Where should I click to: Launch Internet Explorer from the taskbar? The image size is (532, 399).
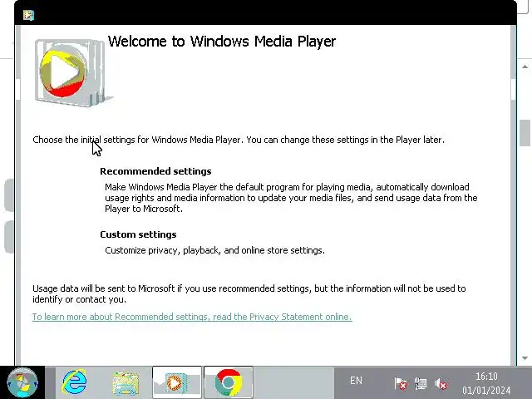[x=75, y=382]
